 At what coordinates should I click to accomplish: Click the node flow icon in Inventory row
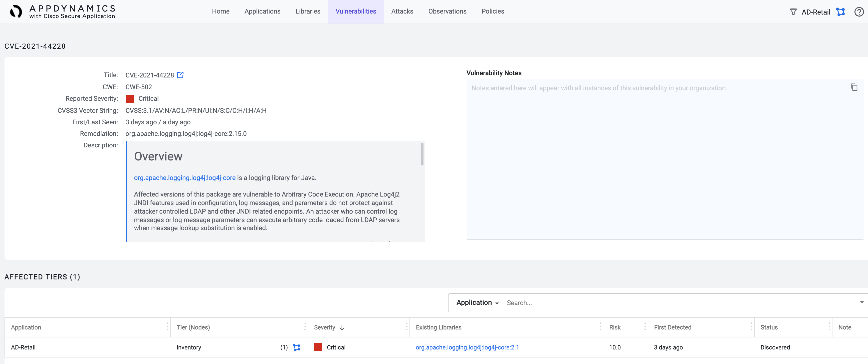click(297, 347)
